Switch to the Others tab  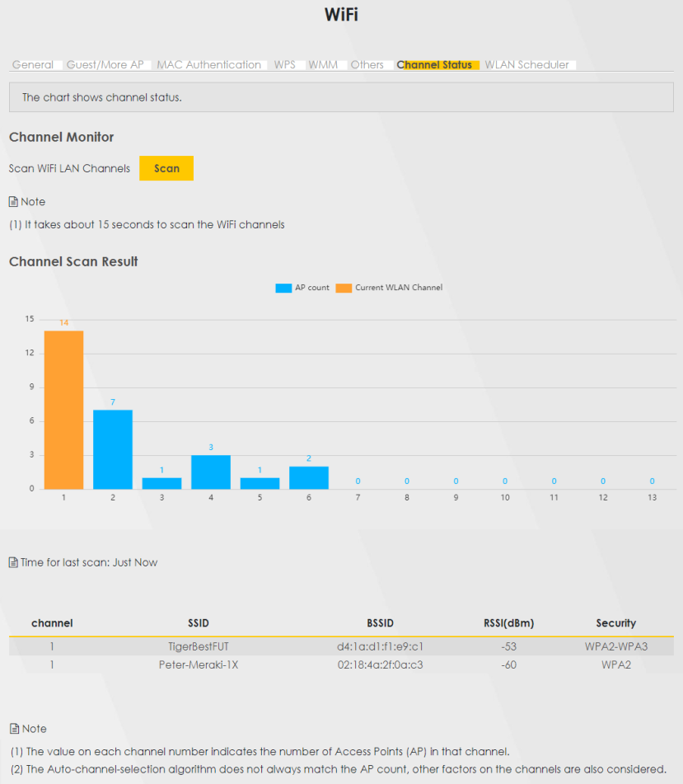[367, 65]
